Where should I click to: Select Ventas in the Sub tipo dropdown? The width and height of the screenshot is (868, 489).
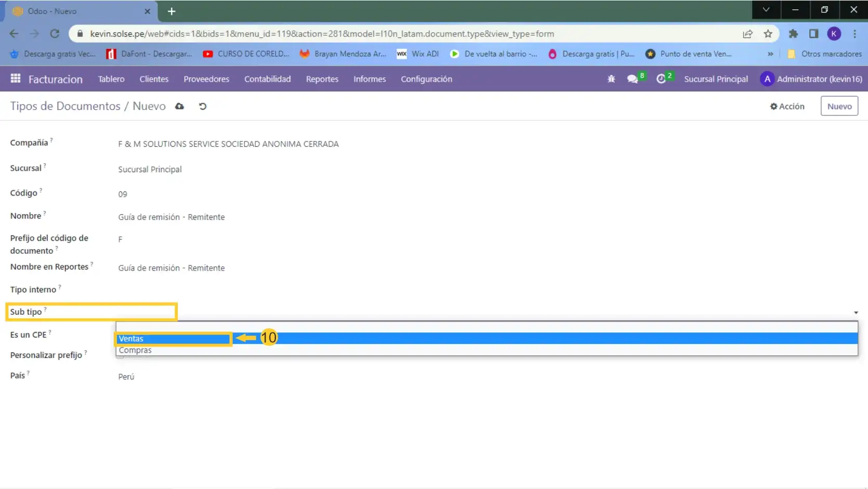click(x=131, y=339)
